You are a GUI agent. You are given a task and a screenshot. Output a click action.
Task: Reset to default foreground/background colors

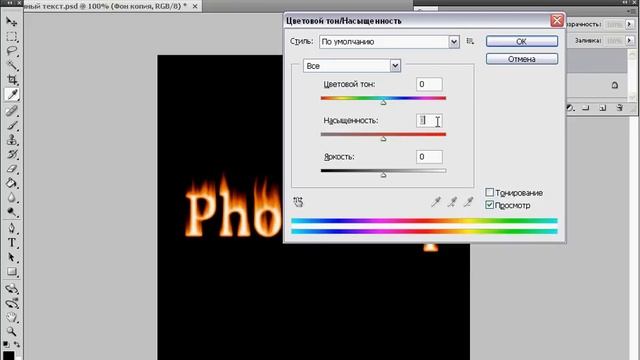[x=6, y=344]
